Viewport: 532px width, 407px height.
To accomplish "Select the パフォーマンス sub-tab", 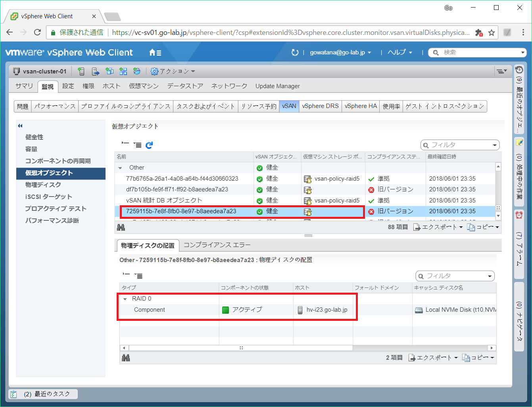I will point(55,106).
